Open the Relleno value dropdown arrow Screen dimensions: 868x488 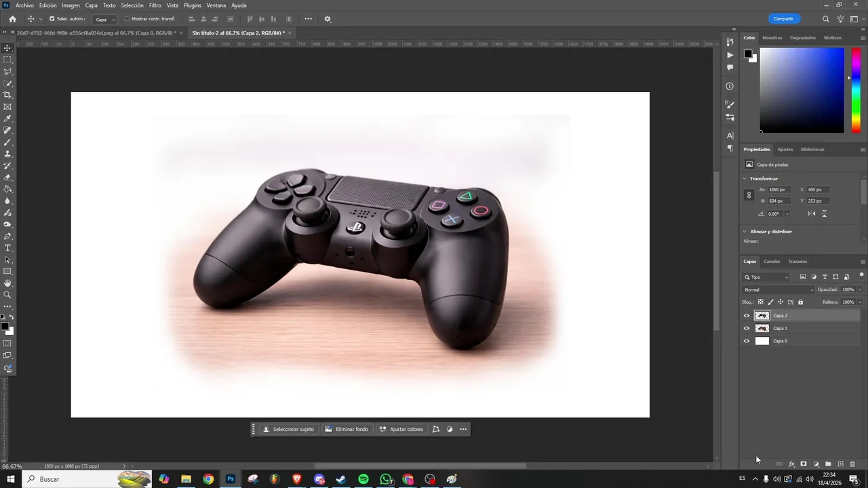click(860, 302)
